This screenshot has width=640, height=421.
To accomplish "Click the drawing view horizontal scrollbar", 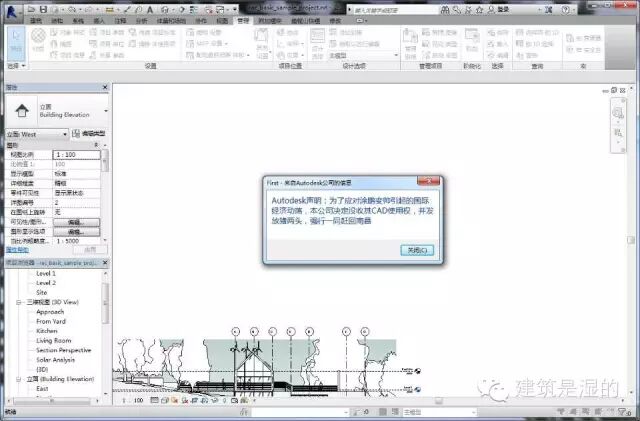I will pos(439,401).
